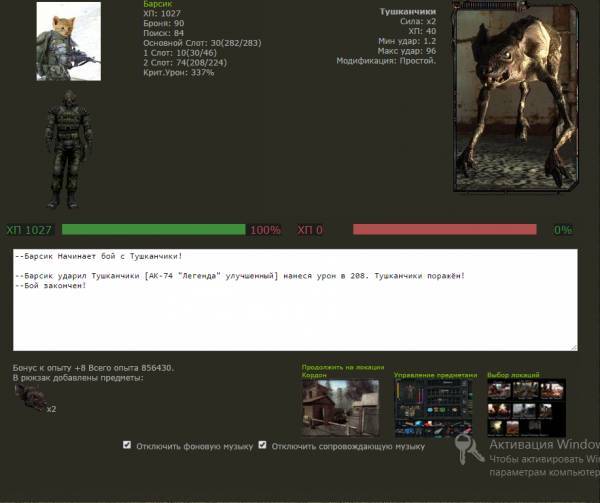Follow the Выбор локаций link
The image size is (600, 503).
(513, 375)
